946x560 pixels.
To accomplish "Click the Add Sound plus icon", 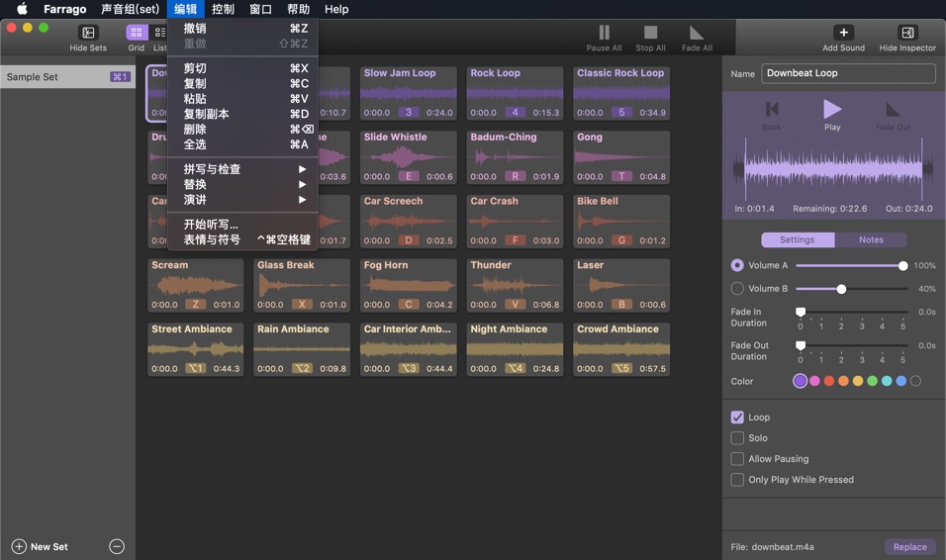I will click(843, 33).
